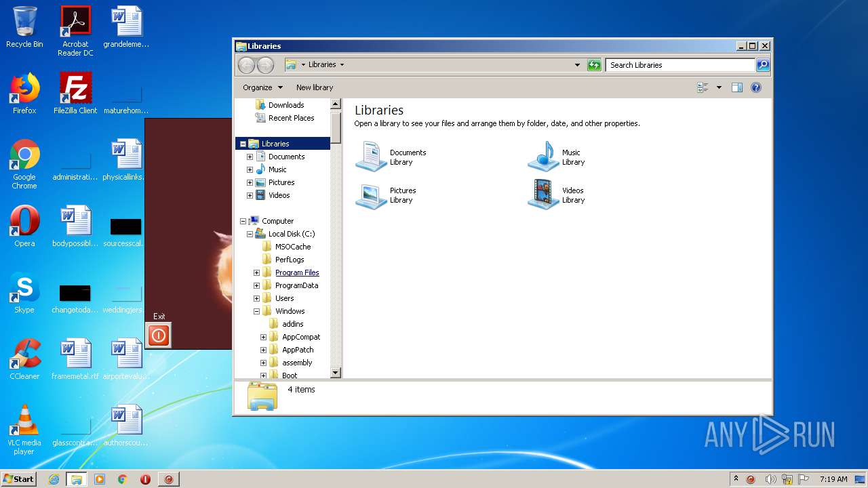Click New library in toolbar

point(315,87)
